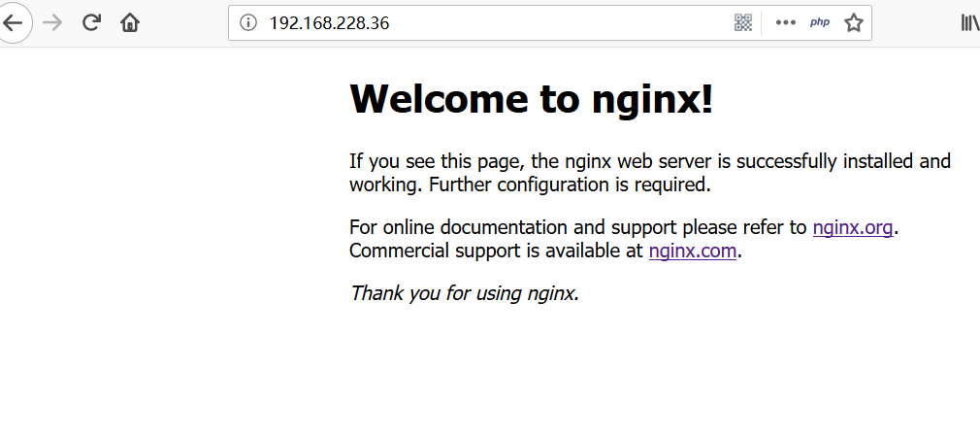Click the 'Thank you for using nginx.' text
980x436 pixels.
click(x=465, y=292)
